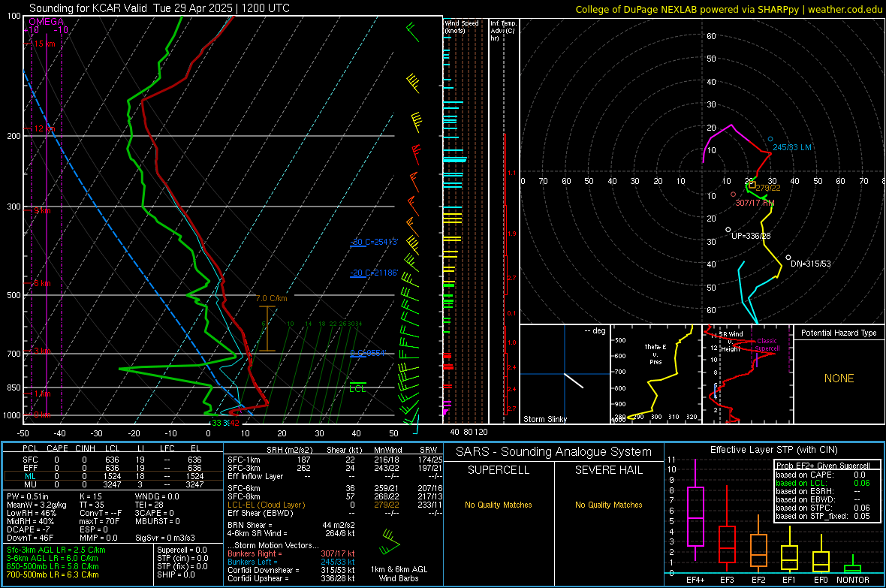
Task: Click the Storm Slinky caption
Action: [544, 419]
